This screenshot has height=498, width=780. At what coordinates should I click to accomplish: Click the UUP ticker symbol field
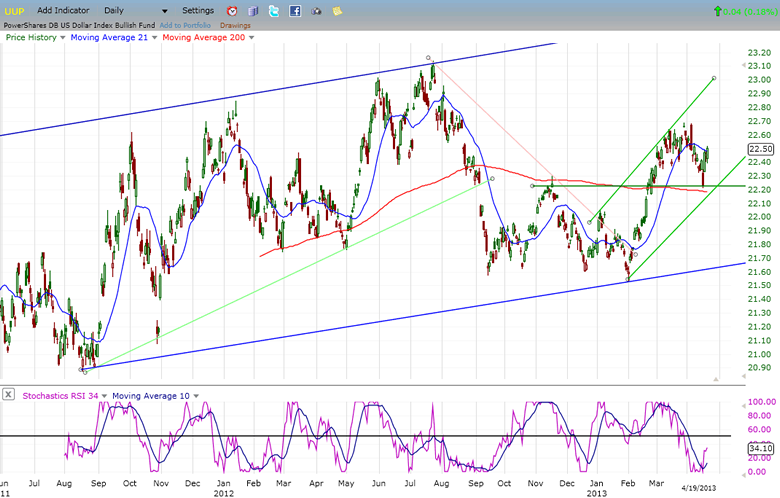click(x=12, y=10)
